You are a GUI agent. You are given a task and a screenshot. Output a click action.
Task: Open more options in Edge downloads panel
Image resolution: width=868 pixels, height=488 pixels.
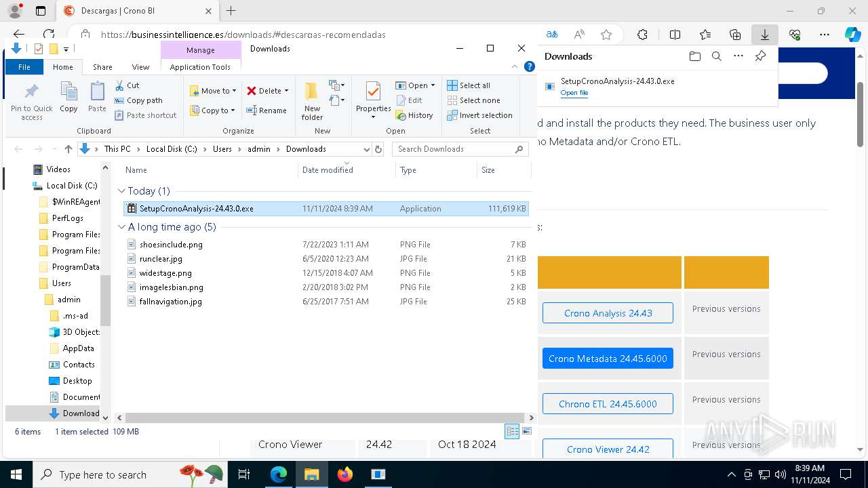click(738, 56)
